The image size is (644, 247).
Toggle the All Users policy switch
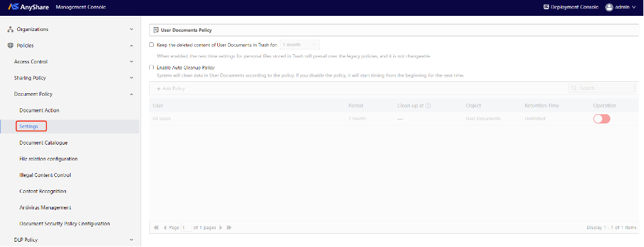pyautogui.click(x=602, y=118)
